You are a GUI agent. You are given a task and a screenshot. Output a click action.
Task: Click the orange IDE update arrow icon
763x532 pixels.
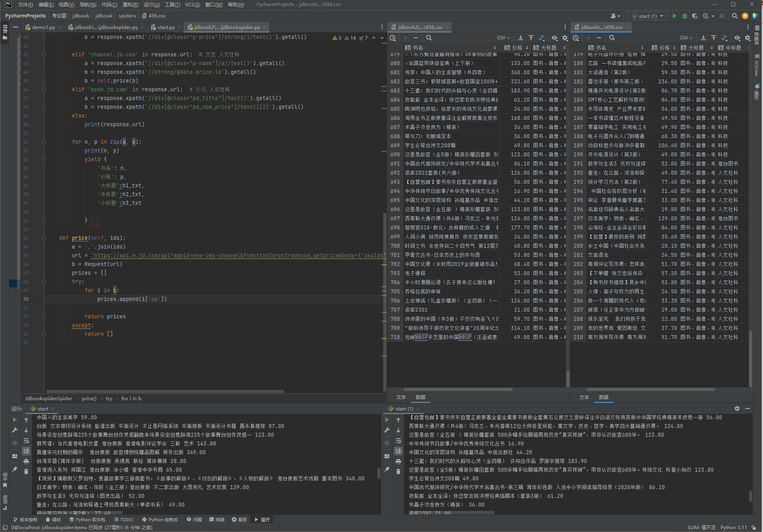pos(745,16)
